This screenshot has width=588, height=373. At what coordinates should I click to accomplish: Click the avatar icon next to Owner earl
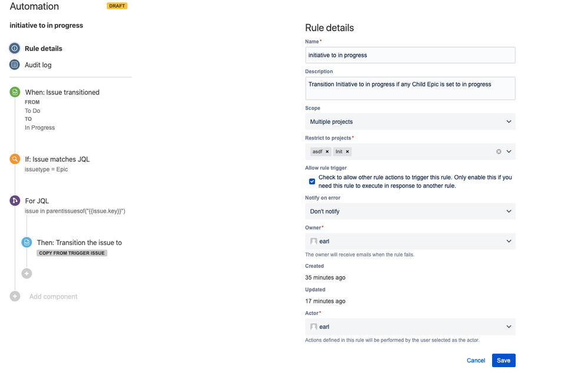click(314, 241)
